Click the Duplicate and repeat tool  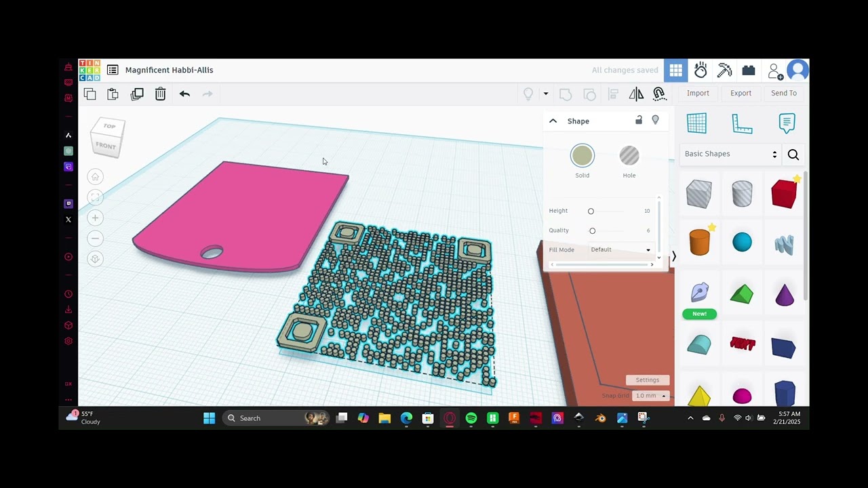[137, 94]
